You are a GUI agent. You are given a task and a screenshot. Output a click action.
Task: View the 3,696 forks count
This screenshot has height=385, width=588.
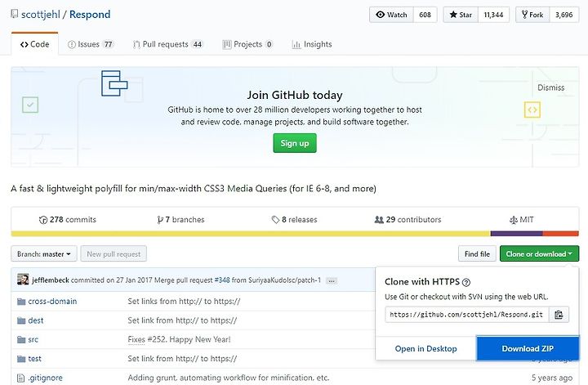tap(564, 15)
